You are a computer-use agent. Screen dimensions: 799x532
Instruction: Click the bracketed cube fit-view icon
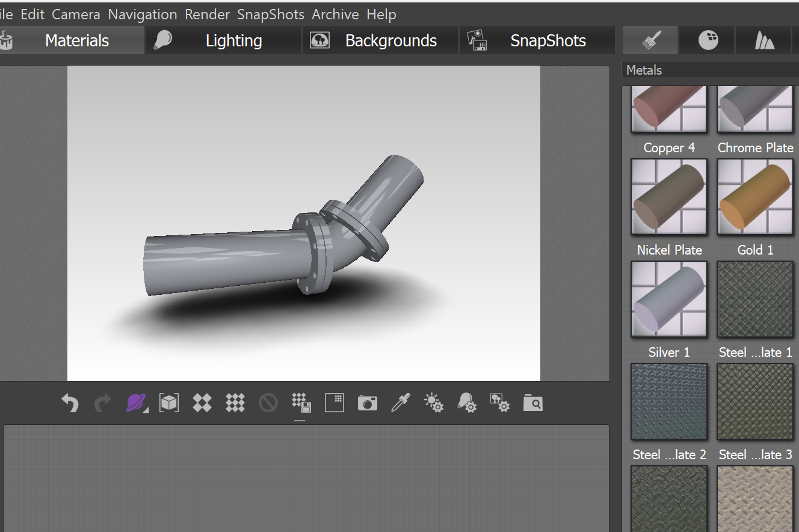(169, 403)
